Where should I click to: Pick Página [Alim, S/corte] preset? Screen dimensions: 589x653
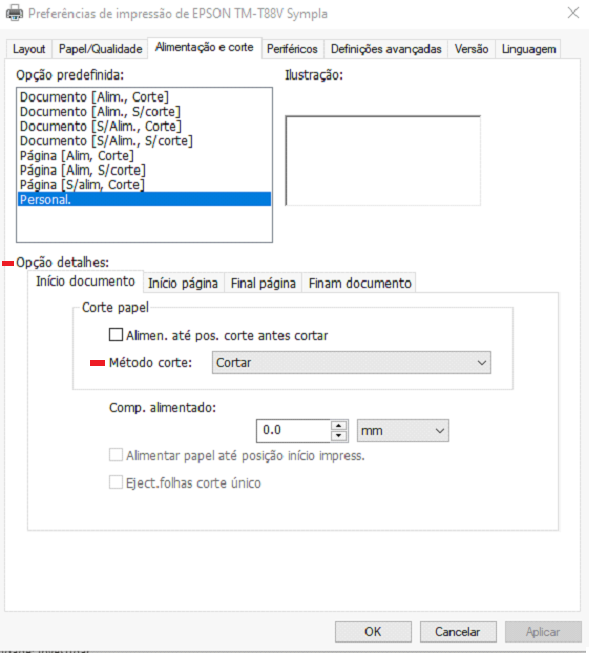click(x=144, y=170)
